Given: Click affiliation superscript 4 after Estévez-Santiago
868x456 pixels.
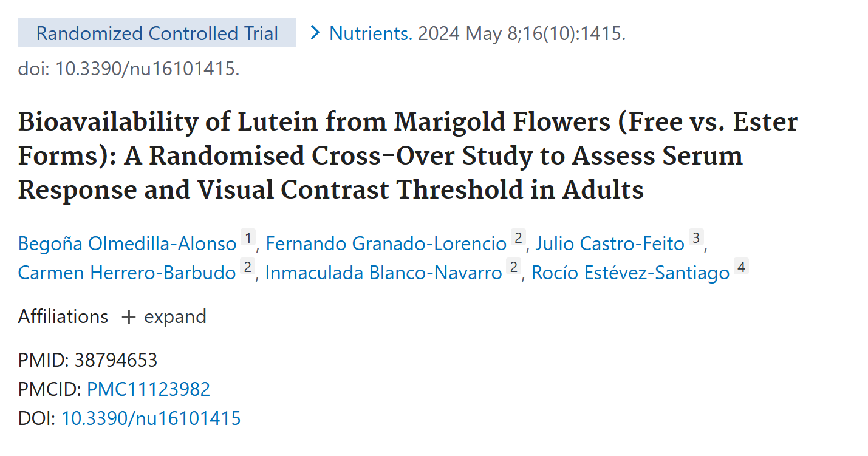Looking at the screenshot, I should click(741, 267).
